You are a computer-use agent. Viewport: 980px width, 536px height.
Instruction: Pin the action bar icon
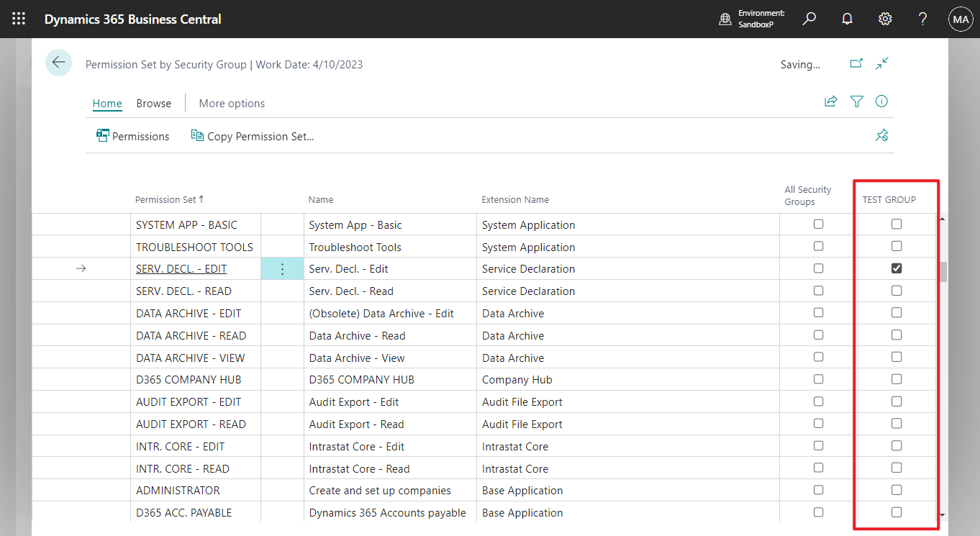[881, 135]
